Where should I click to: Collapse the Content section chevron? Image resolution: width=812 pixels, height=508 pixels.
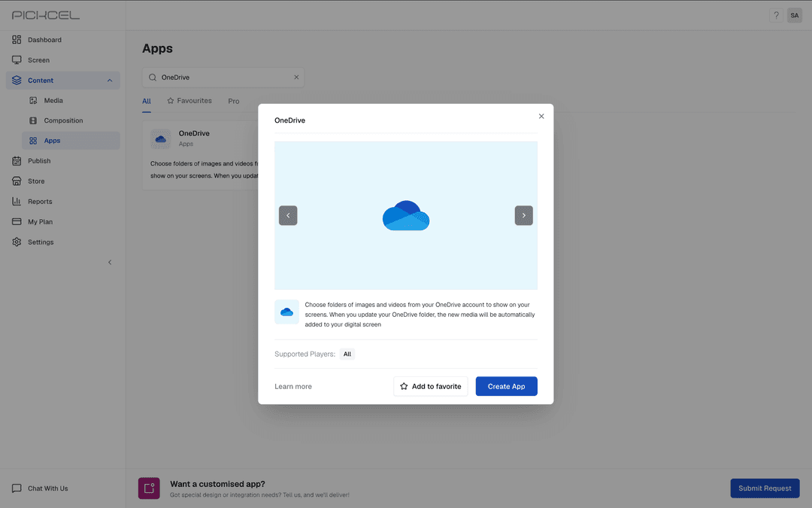tap(110, 81)
